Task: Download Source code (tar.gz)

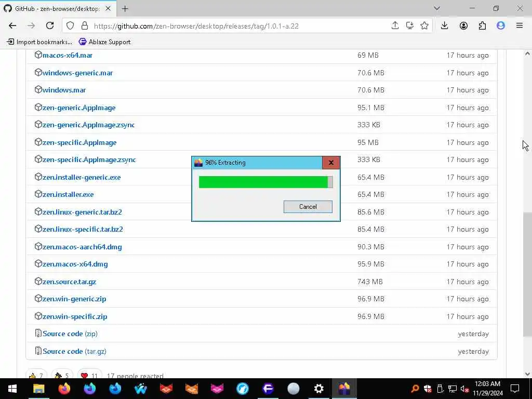Action: [x=74, y=352]
